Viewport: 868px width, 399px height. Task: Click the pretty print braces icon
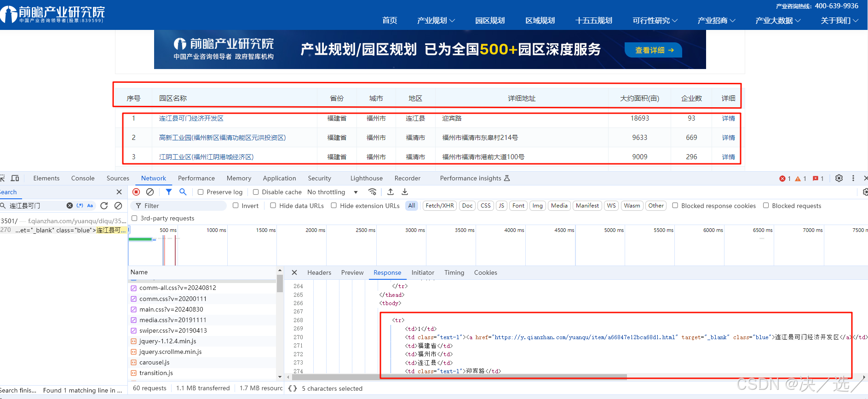(x=293, y=388)
